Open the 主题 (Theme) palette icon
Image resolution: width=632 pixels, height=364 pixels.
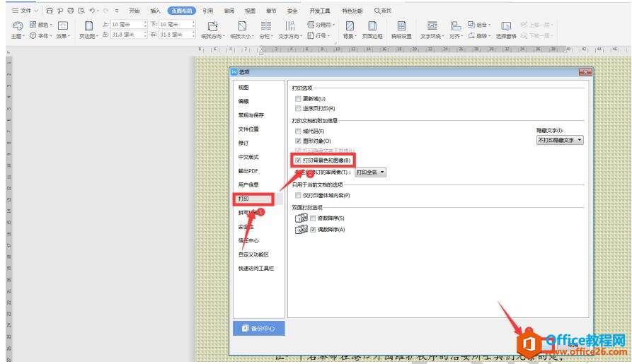tap(17, 26)
